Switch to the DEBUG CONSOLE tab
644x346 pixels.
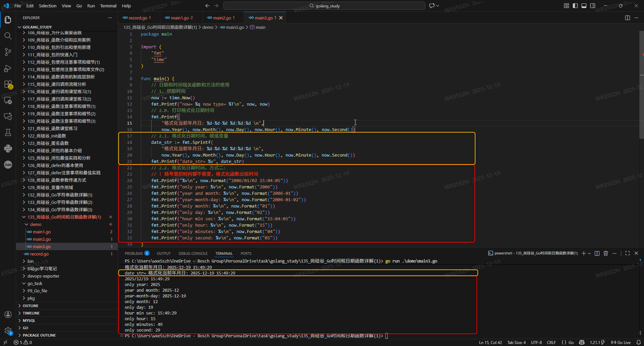[193, 253]
